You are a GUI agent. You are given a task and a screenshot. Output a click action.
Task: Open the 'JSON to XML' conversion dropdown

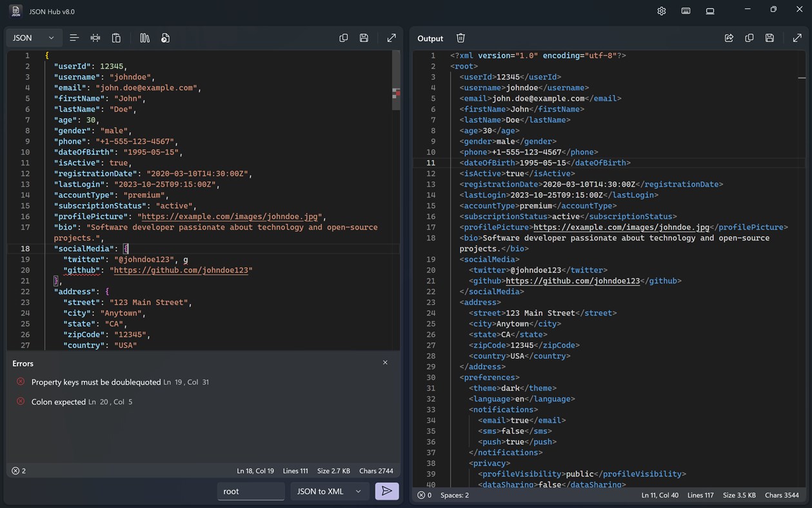click(330, 491)
